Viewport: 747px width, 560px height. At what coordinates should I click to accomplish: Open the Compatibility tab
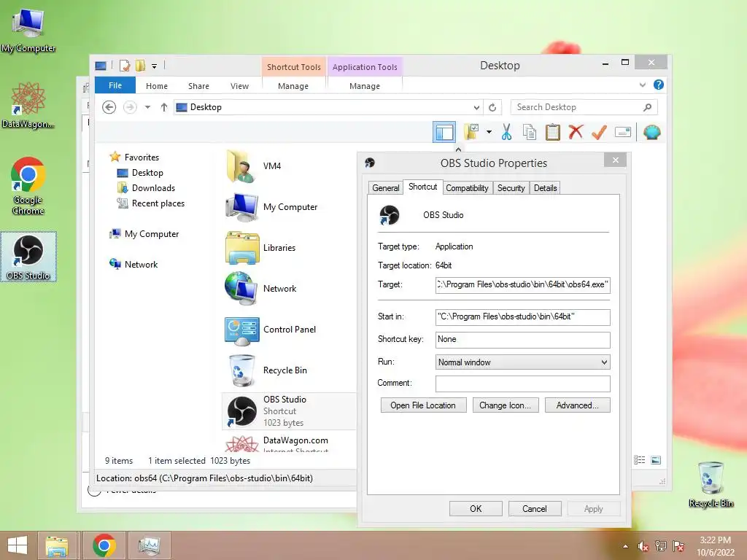[x=467, y=188]
